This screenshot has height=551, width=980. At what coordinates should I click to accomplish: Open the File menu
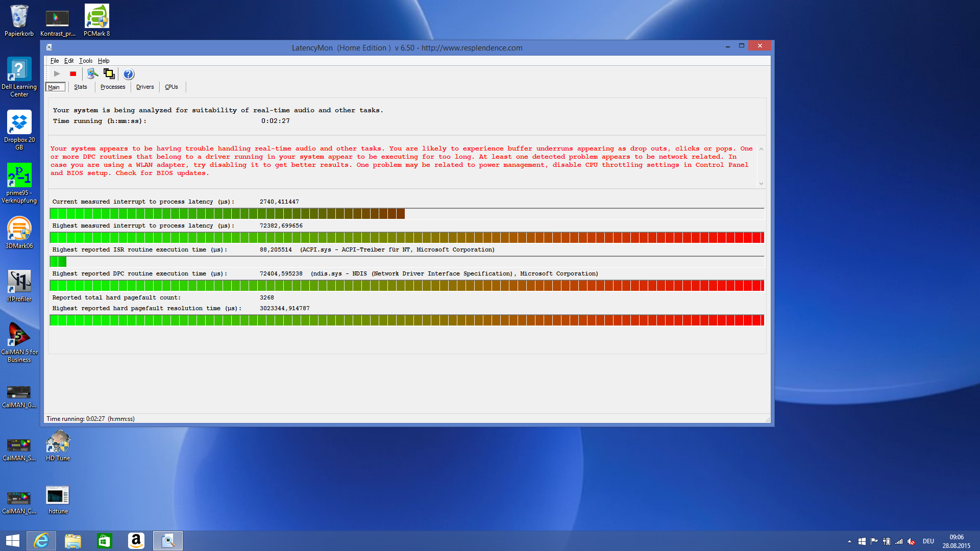(x=54, y=61)
